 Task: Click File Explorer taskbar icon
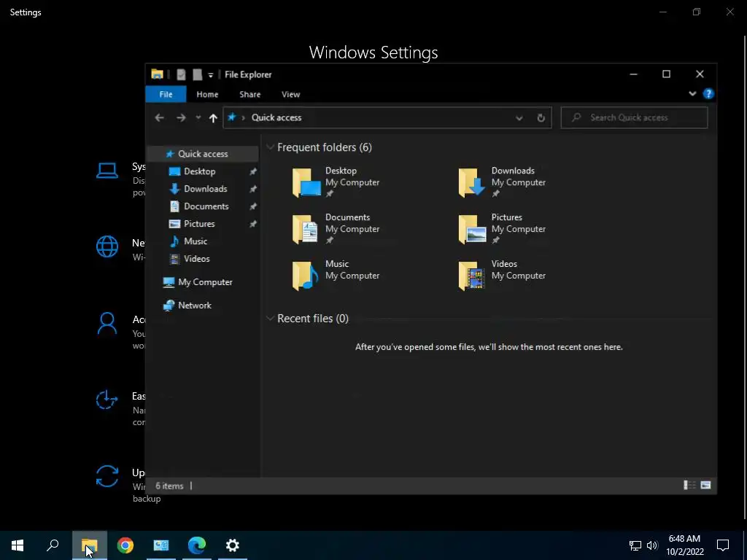(90, 545)
